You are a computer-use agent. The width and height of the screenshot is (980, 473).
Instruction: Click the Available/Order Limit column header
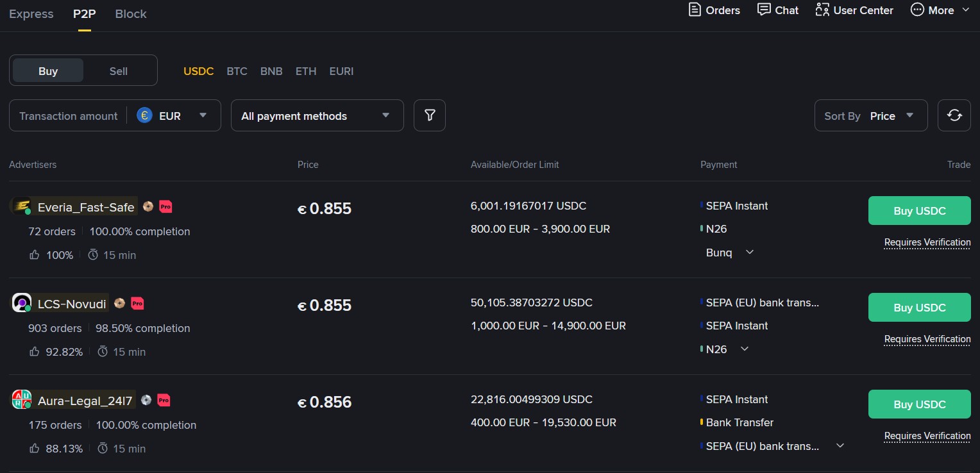515,165
